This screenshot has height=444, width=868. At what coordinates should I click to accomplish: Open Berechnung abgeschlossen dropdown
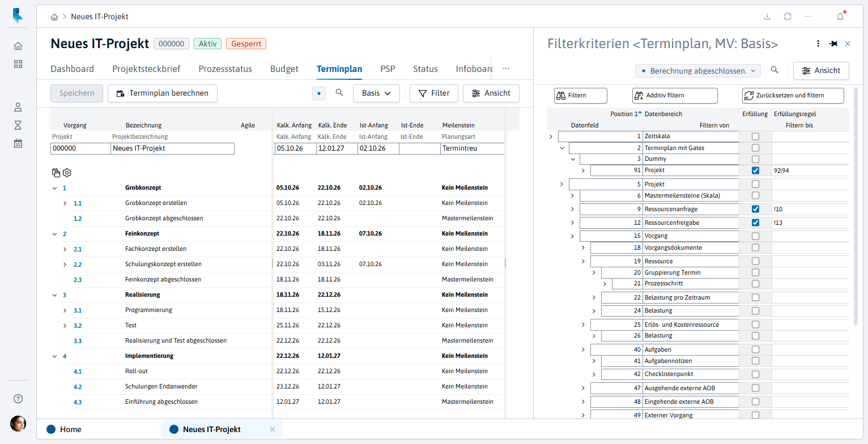coord(697,71)
